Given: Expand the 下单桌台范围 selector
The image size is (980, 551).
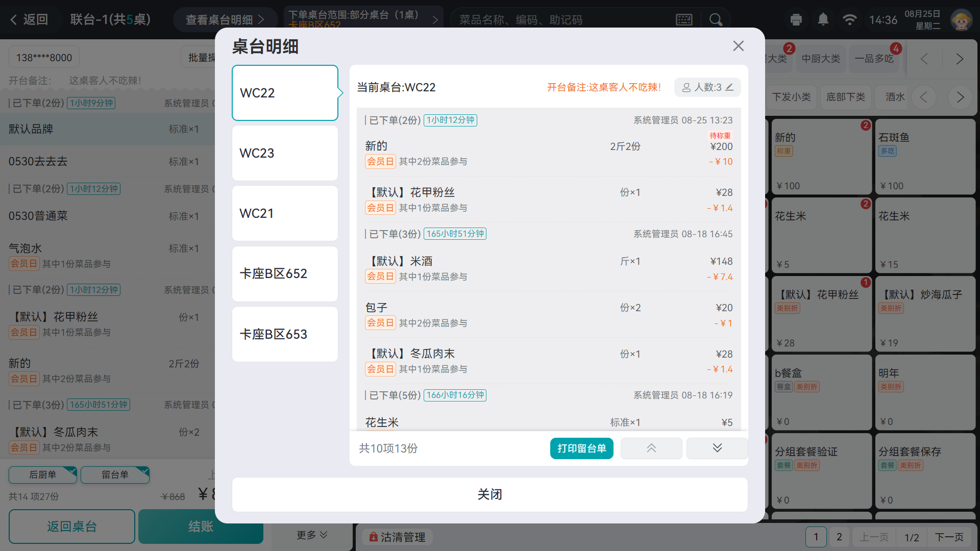Looking at the screenshot, I should click(363, 19).
